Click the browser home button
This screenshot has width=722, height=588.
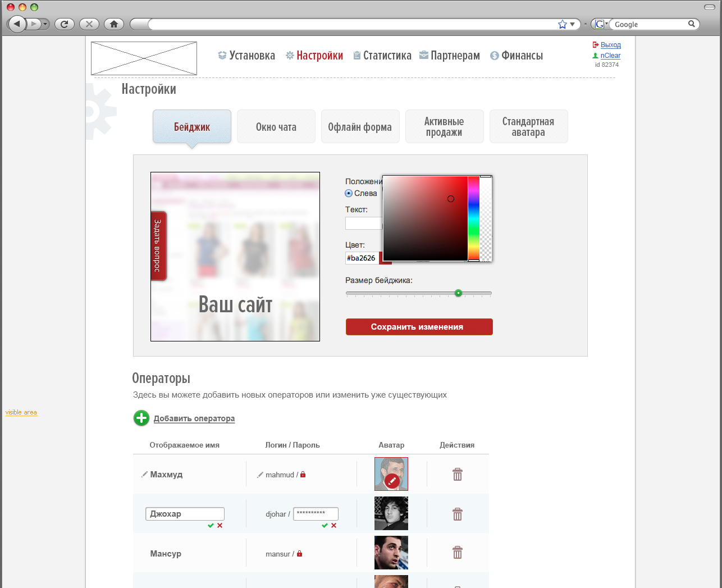(114, 24)
